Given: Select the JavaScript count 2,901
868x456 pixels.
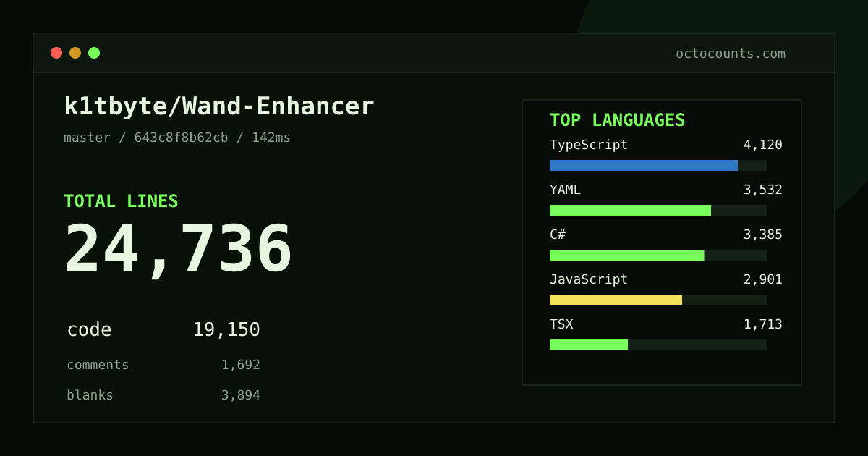Looking at the screenshot, I should 763,279.
